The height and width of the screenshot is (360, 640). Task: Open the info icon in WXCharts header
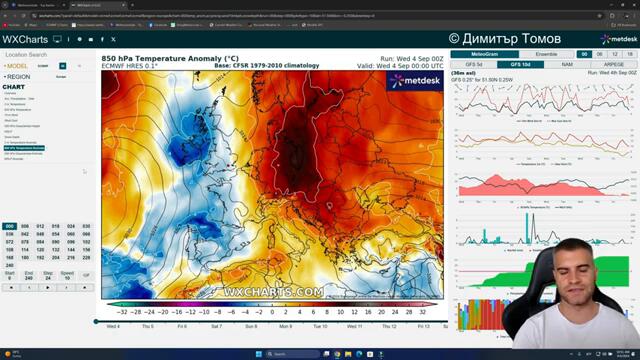coord(68,39)
